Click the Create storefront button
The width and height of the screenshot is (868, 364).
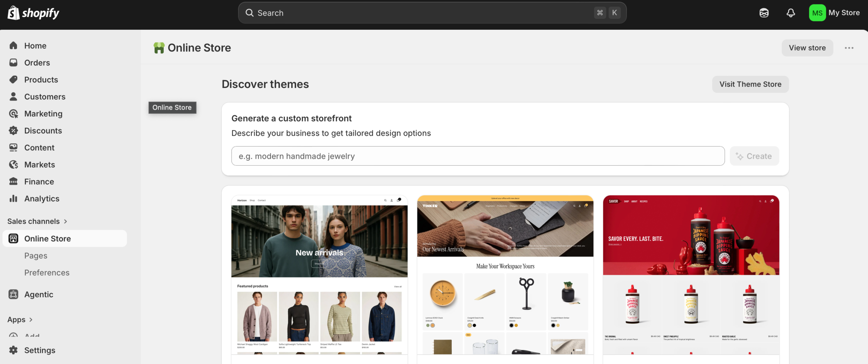coord(754,156)
